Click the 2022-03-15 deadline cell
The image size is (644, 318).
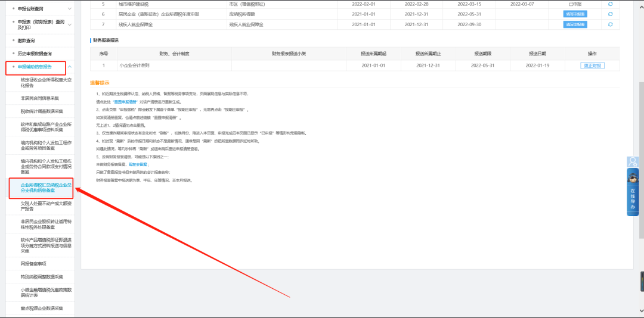(x=469, y=4)
